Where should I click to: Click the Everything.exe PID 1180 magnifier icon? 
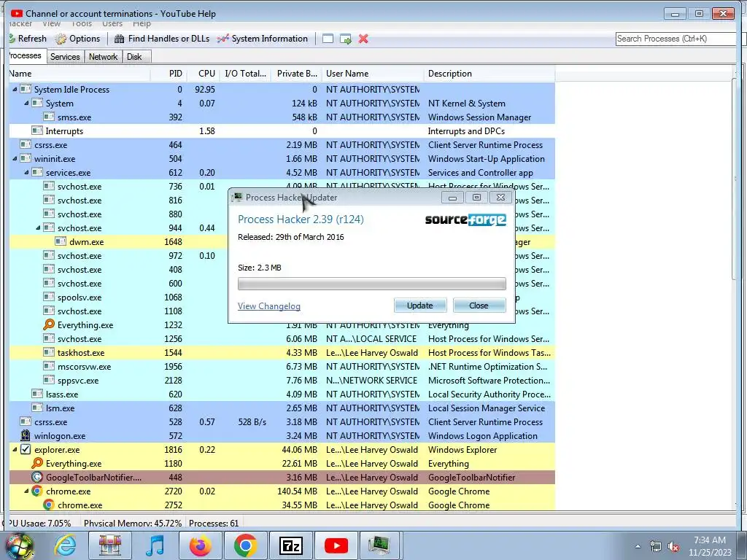[36, 463]
